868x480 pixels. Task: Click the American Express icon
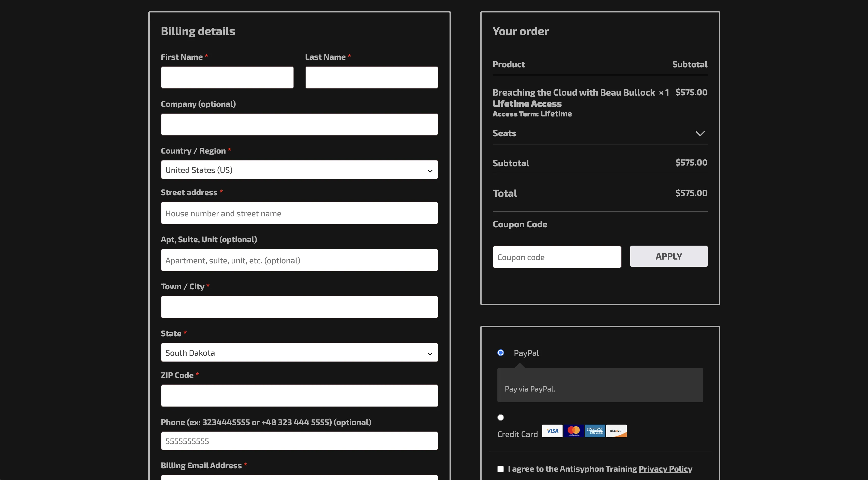(x=595, y=431)
